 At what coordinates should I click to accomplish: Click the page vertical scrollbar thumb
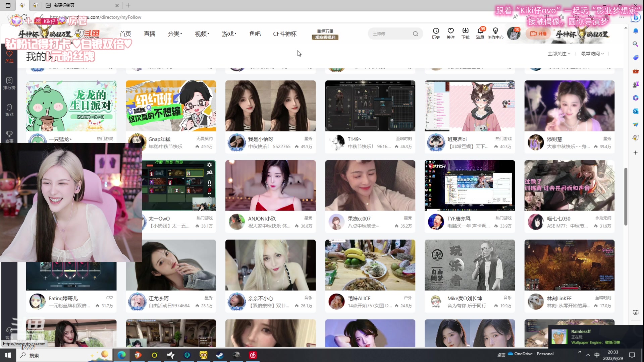point(626,196)
